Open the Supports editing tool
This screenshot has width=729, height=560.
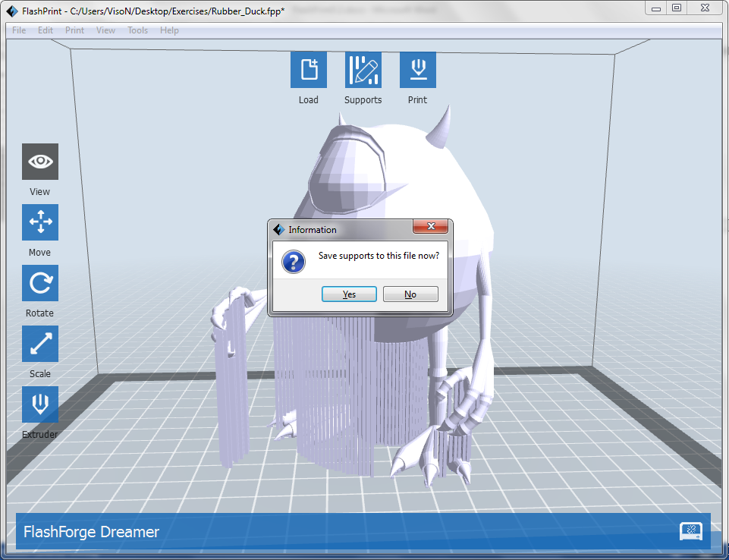363,70
